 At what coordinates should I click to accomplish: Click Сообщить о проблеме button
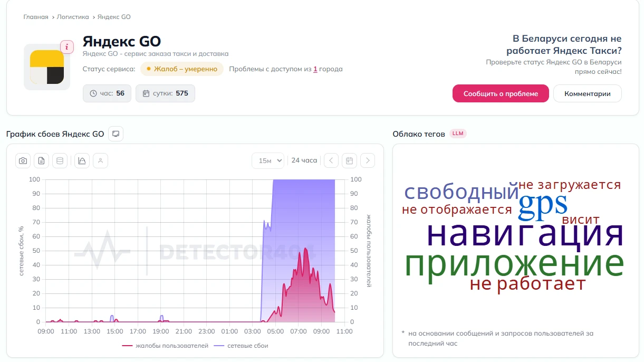pyautogui.click(x=501, y=93)
